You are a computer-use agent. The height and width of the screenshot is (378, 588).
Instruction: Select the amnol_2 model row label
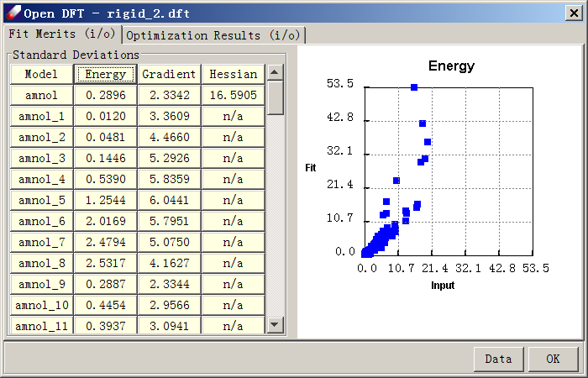coord(41,137)
